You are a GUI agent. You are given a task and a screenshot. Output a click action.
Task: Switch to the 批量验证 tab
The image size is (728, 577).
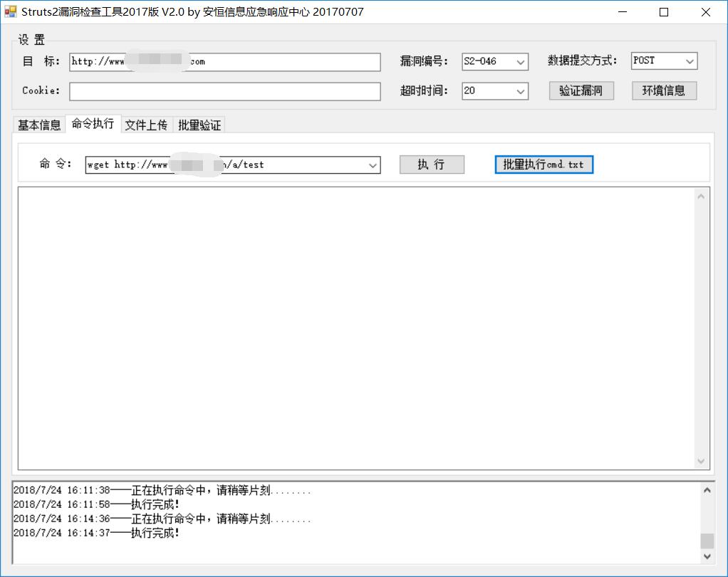[199, 125]
